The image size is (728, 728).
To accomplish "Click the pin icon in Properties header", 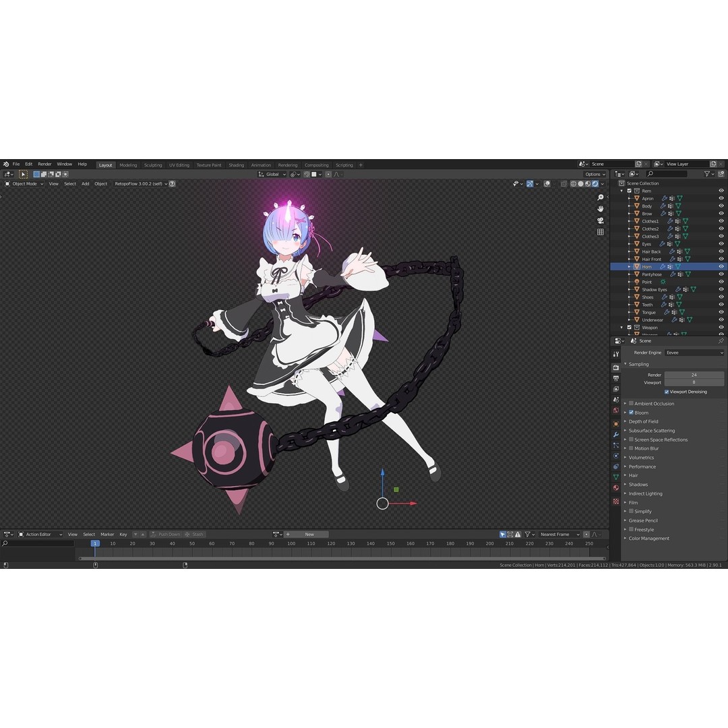I will click(721, 341).
